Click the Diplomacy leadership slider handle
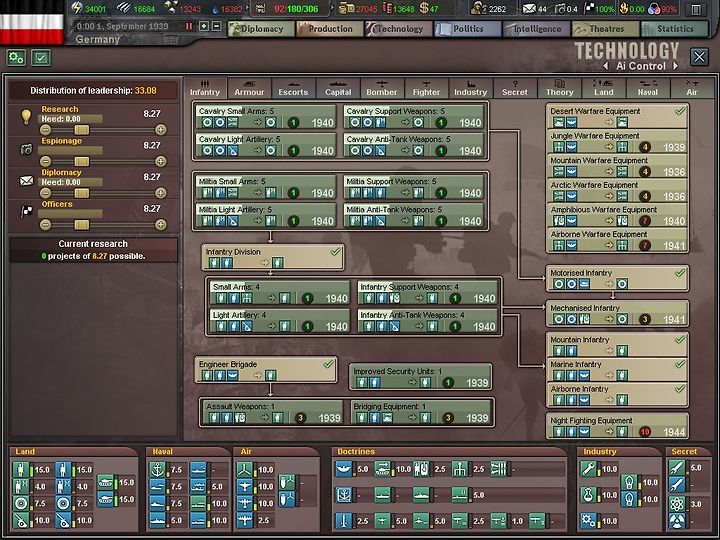This screenshot has width=720, height=540. pos(82,193)
